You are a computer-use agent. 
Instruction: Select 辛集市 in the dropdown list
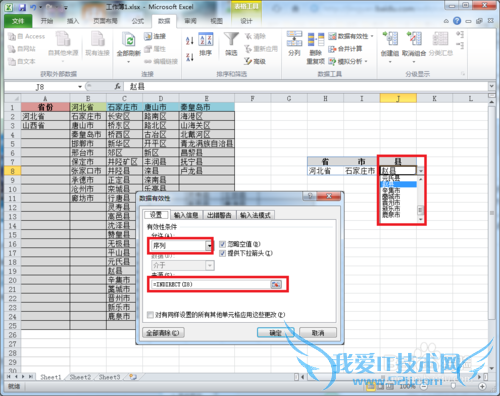[x=391, y=191]
